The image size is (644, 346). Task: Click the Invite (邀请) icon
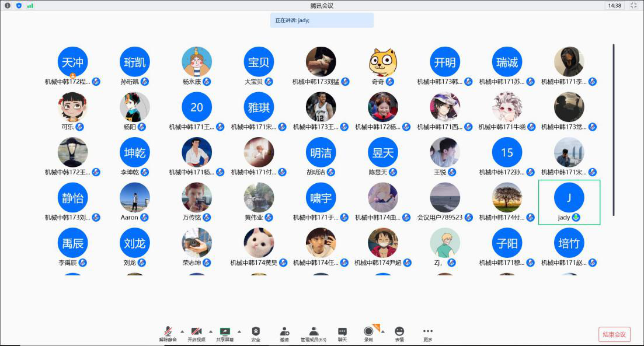tap(284, 333)
